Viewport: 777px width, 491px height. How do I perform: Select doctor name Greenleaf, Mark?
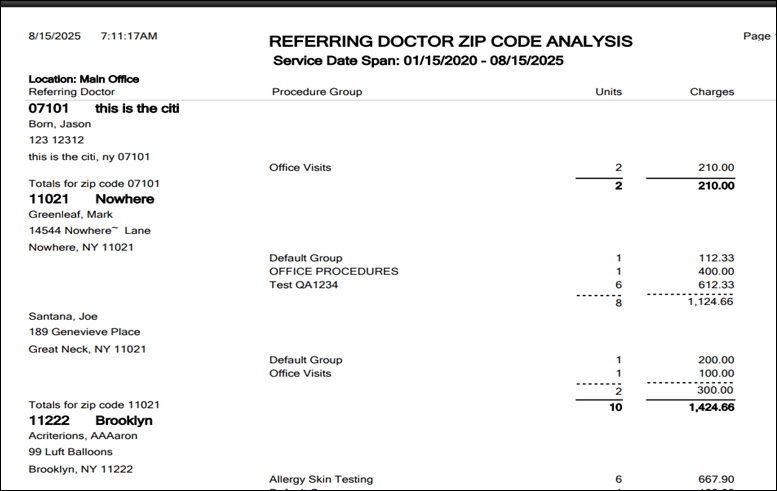(70, 215)
